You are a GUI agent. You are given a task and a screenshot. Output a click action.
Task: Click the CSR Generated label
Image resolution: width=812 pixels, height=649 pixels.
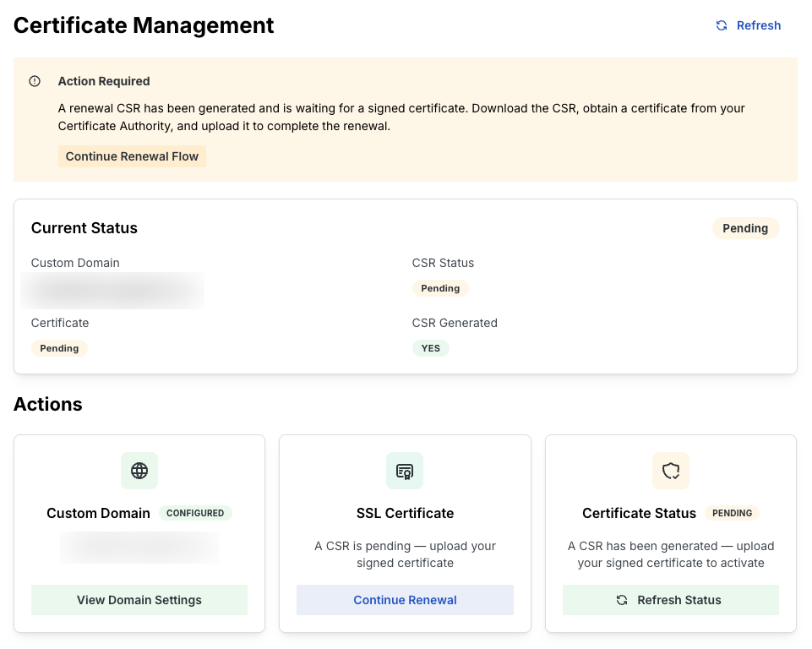(455, 323)
